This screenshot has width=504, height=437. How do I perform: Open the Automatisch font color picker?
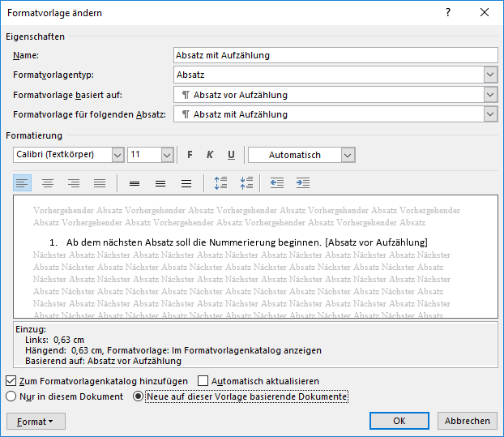(348, 155)
